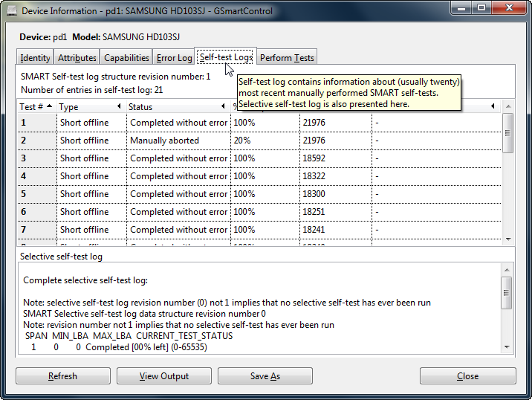This screenshot has height=400, width=532.
Task: Click selective self-test log scrollbar thumb
Action: coord(507,293)
